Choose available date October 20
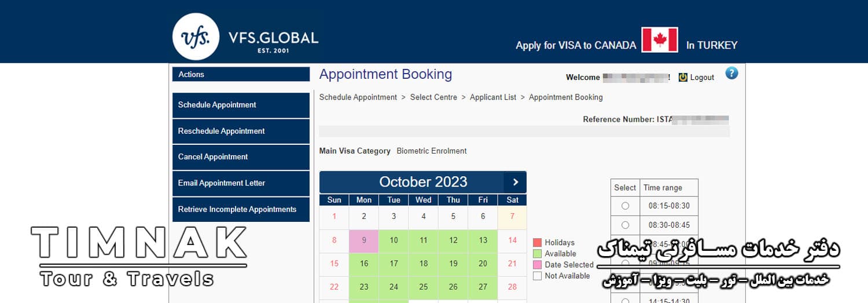This screenshot has width=868, height=303. (483, 264)
